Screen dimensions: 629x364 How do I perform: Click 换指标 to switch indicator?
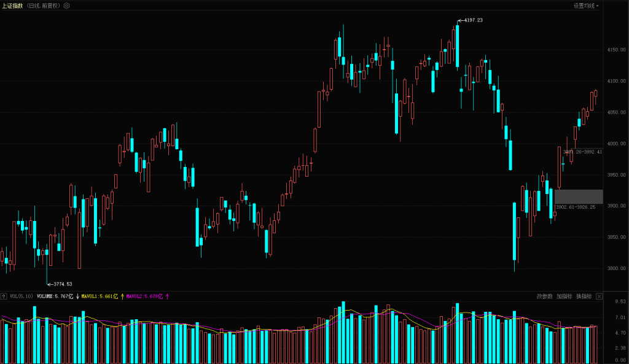pos(584,296)
